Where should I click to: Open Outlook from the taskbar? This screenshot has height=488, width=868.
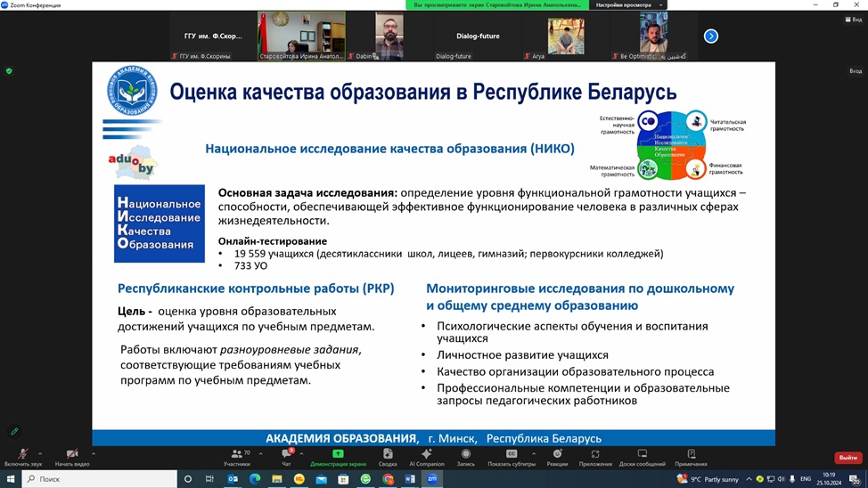click(x=233, y=479)
